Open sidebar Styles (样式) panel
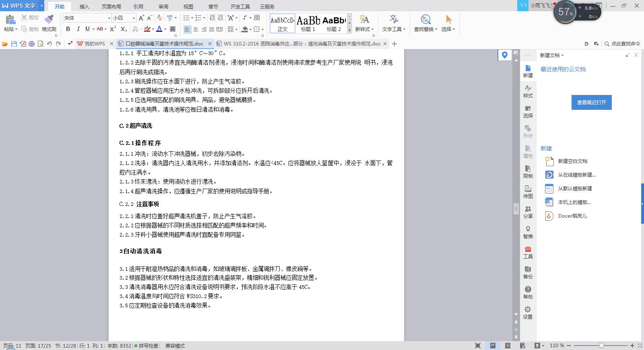Image resolution: width=644 pixels, height=350 pixels. coord(528,91)
